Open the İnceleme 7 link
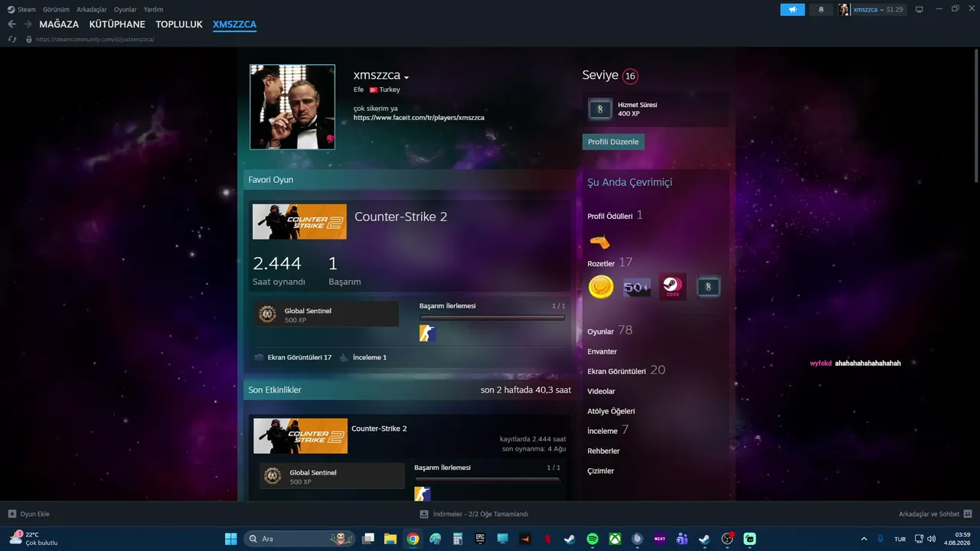Screen dimensions: 980x551 [x=608, y=430]
